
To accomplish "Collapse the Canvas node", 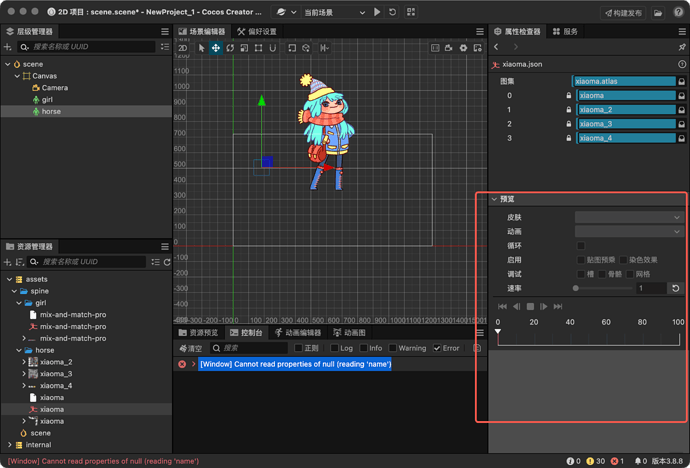I will point(17,76).
